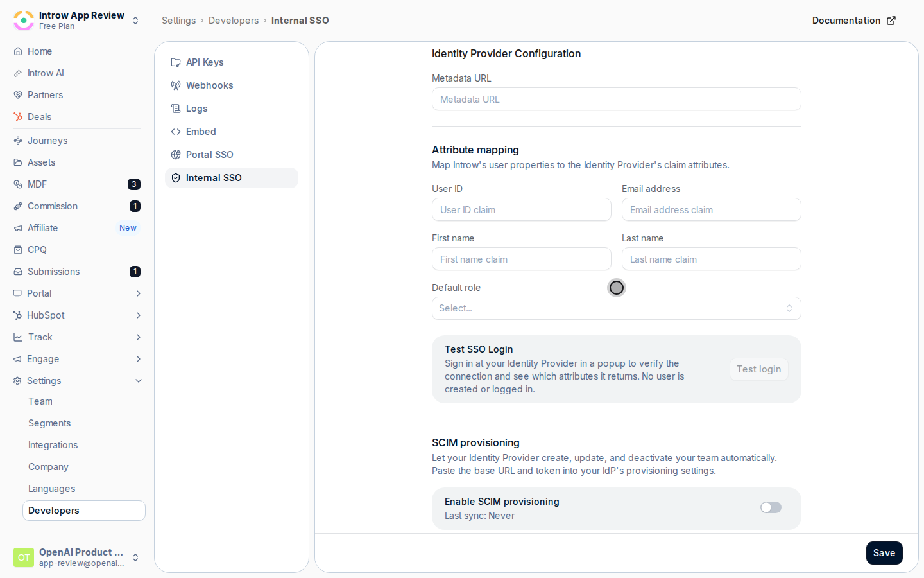
Task: Open the Embed code icon
Action: coord(176,132)
